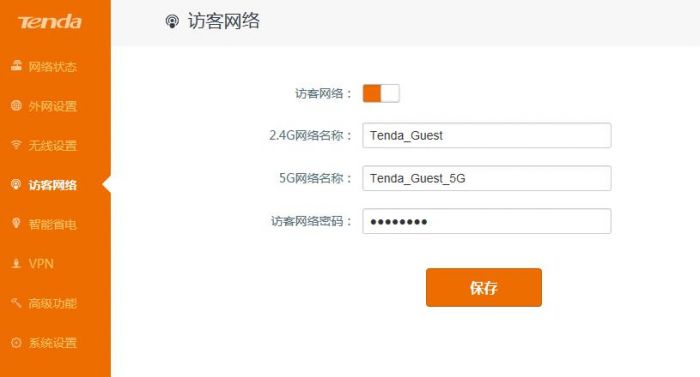Focus the 5G网络名称 text field
Viewport: 700px width, 377px height.
(487, 178)
